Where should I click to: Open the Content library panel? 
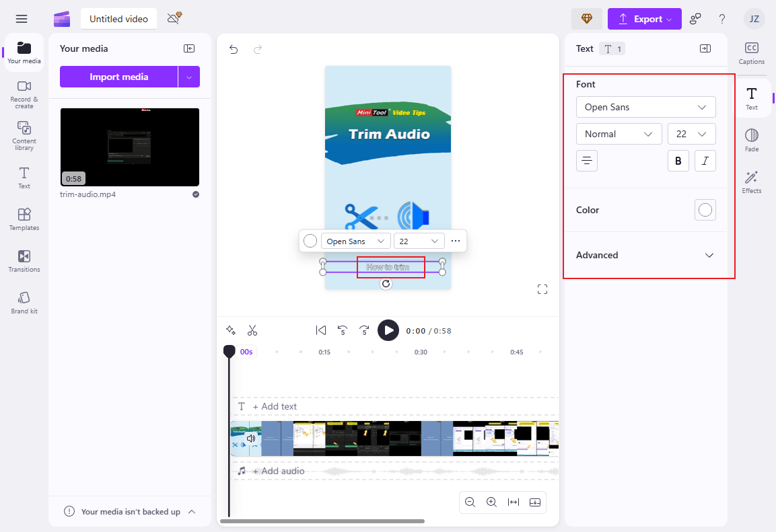24,135
